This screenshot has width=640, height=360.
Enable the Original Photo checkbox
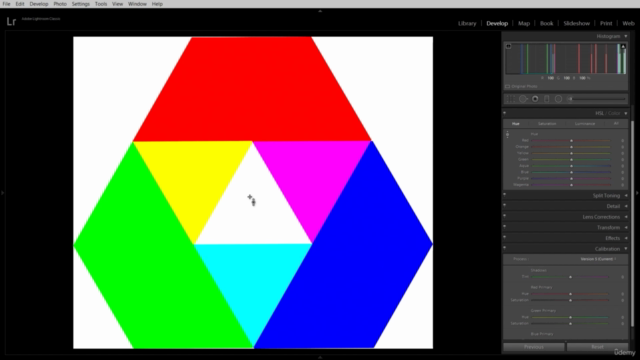tap(507, 87)
